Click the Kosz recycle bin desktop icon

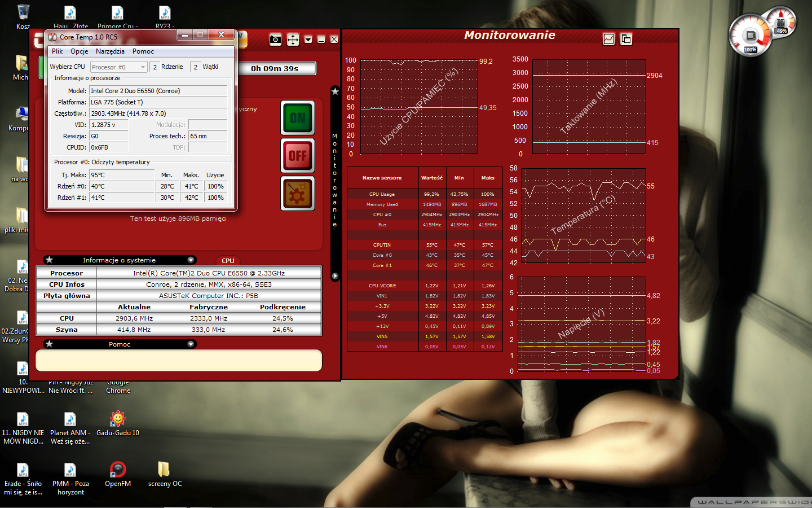click(23, 16)
